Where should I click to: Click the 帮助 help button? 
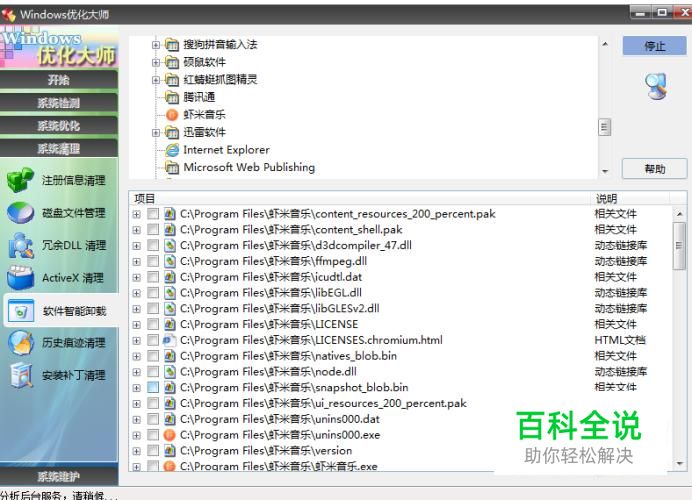coord(654,169)
